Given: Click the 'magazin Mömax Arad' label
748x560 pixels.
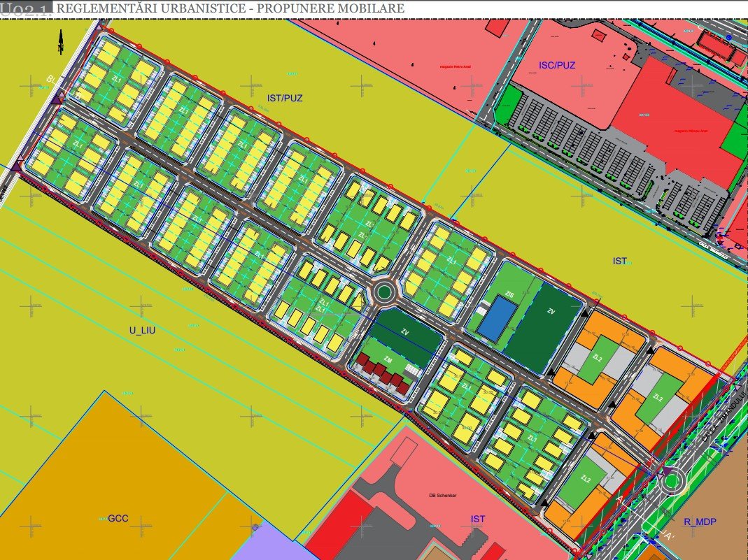Looking at the screenshot, I should pyautogui.click(x=691, y=131).
